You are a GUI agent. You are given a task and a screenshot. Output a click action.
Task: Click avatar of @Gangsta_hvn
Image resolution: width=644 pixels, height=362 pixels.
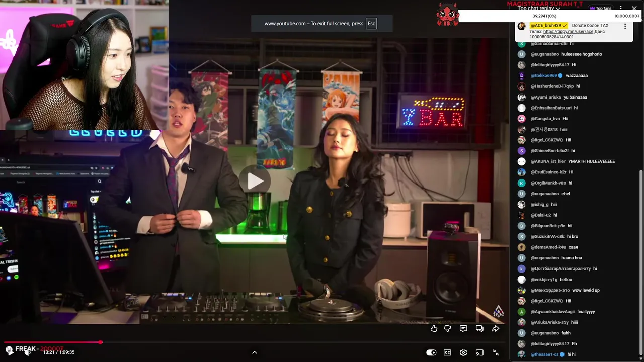(x=522, y=119)
